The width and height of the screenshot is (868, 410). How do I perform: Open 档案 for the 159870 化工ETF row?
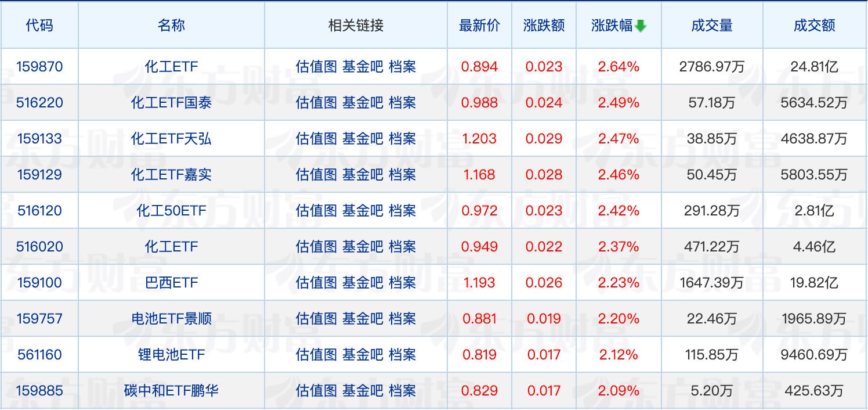point(402,67)
